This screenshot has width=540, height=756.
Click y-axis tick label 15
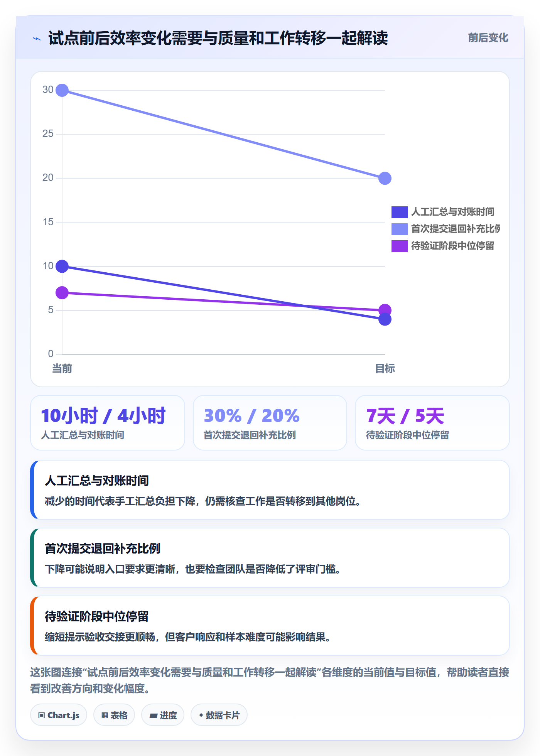click(48, 222)
